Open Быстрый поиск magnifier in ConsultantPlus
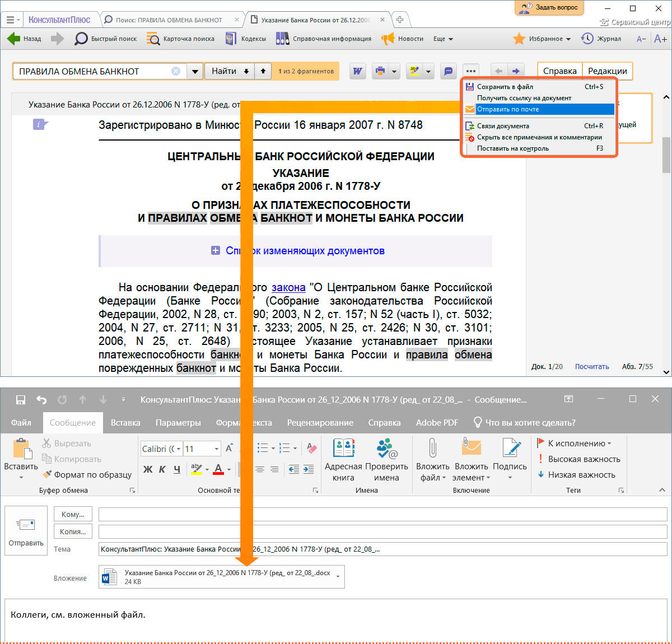The width and height of the screenshot is (672, 644). point(106,39)
